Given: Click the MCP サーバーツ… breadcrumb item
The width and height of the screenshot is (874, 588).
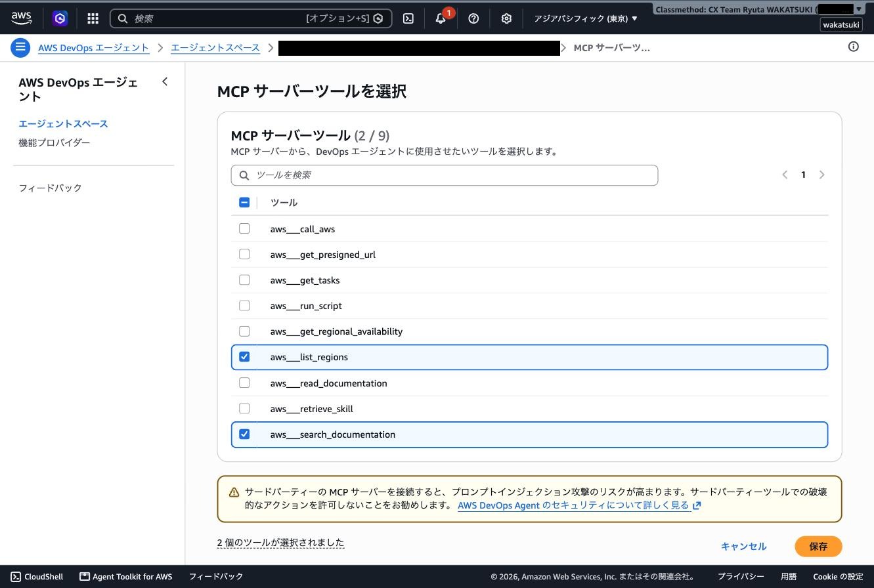Looking at the screenshot, I should [612, 48].
